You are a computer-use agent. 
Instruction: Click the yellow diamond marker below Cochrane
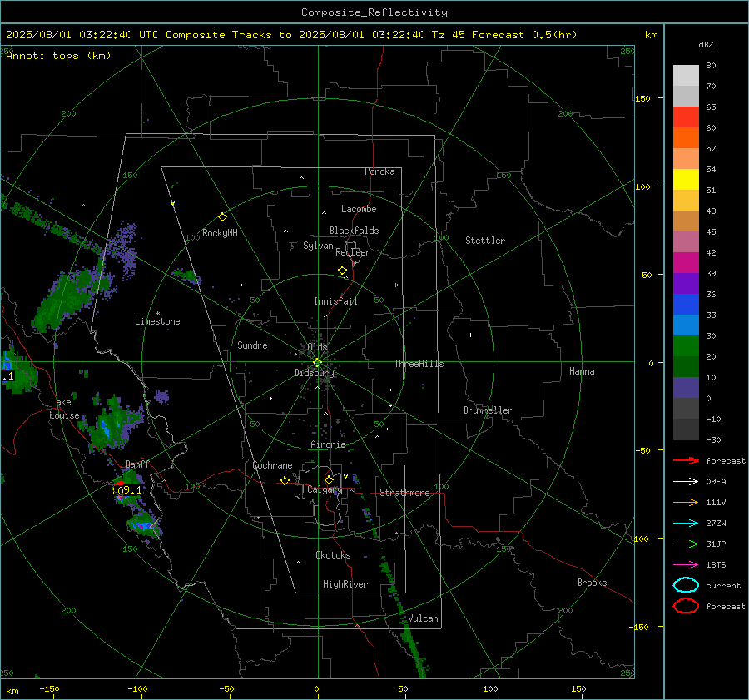[285, 481]
